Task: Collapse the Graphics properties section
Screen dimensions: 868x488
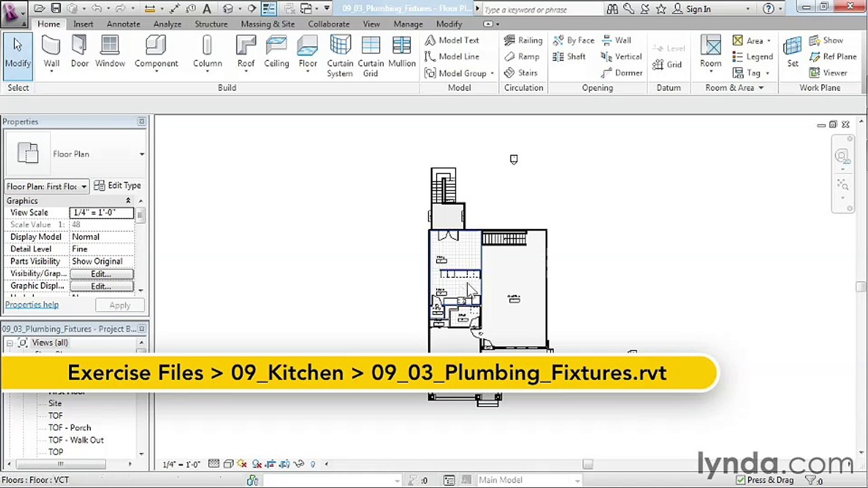Action: click(x=128, y=201)
